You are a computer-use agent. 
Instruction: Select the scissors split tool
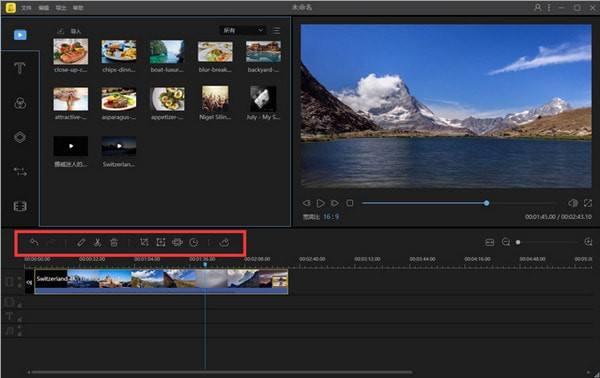(x=97, y=242)
